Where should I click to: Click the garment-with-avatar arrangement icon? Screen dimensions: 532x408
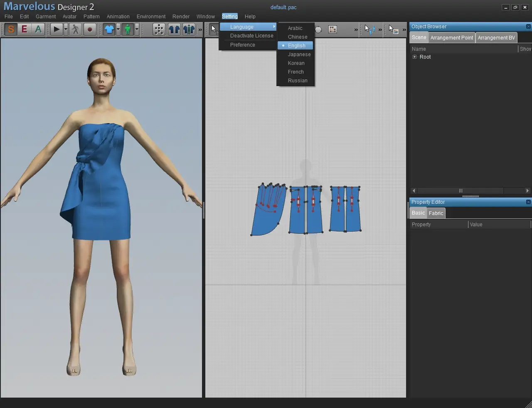point(189,29)
